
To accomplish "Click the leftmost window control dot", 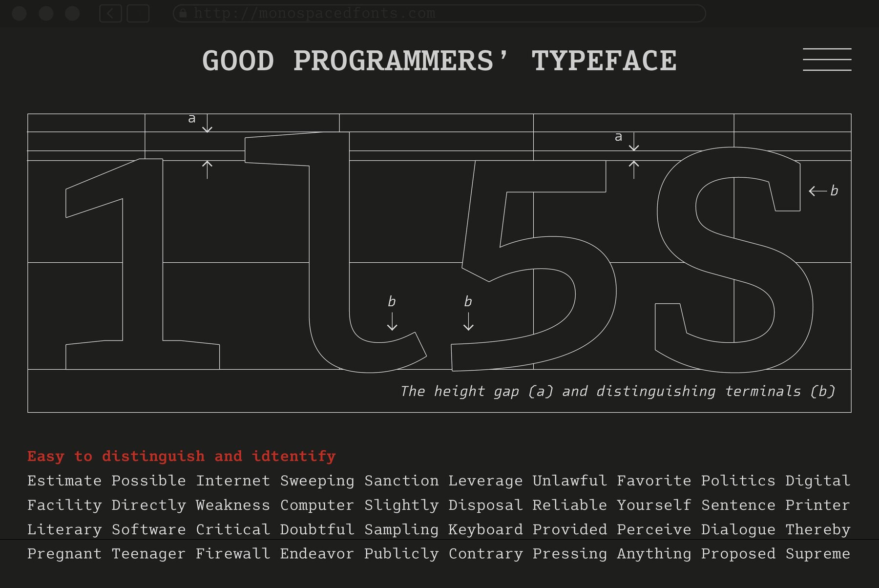I will 20,13.
